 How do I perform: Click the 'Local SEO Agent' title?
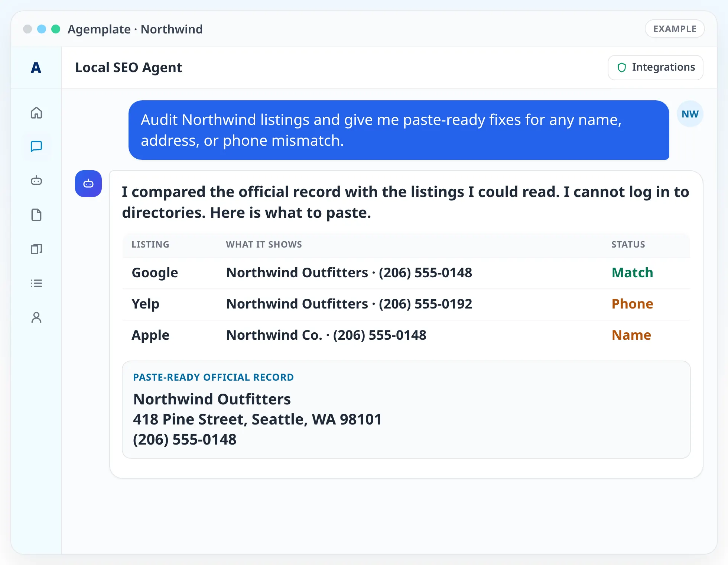click(129, 68)
